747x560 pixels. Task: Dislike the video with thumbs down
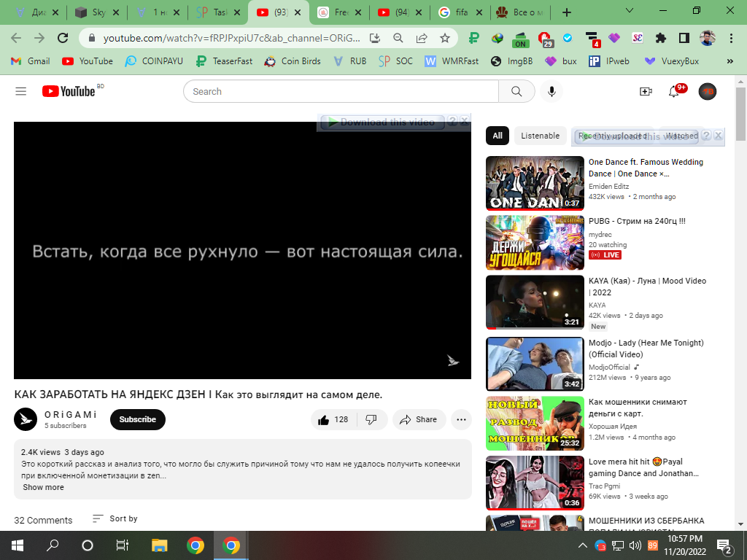point(371,419)
